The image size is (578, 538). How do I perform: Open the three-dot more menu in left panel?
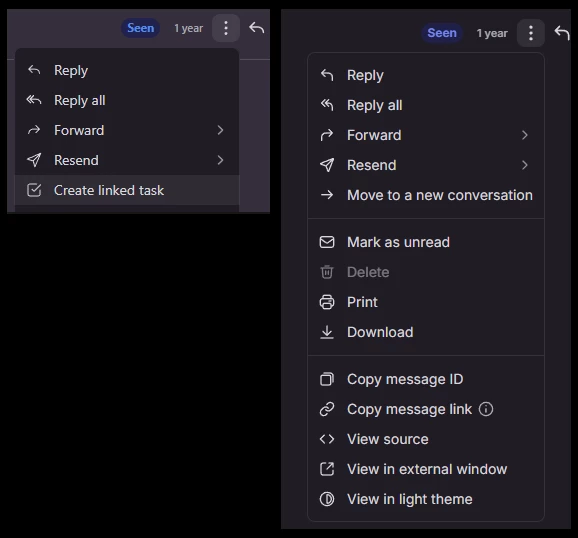[x=226, y=28]
